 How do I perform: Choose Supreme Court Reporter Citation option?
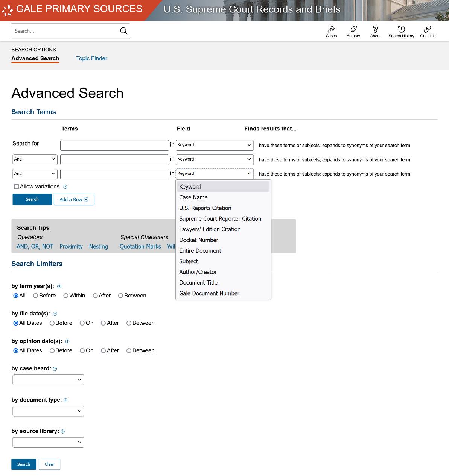click(223, 218)
